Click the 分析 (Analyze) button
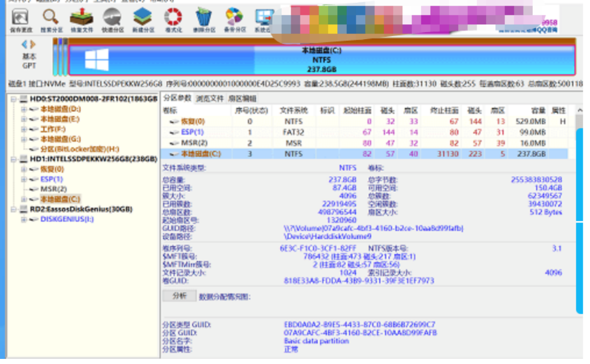Screen dimensions: 590x364 coord(179,296)
